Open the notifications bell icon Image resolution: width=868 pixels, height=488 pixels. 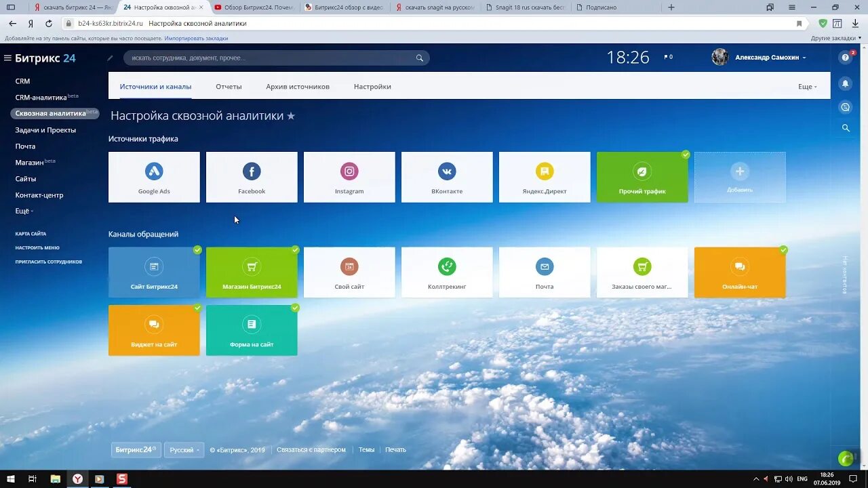[x=845, y=83]
